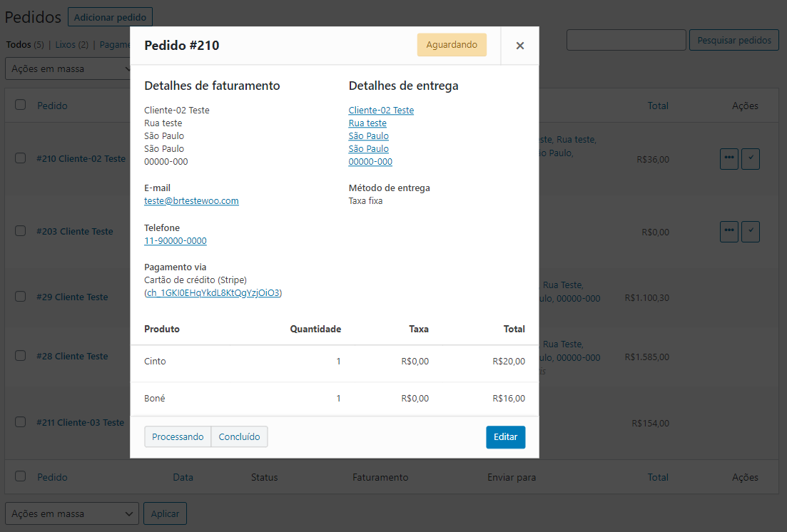787x532 pixels.
Task: Click phone link 11-90000-0000
Action: (176, 241)
